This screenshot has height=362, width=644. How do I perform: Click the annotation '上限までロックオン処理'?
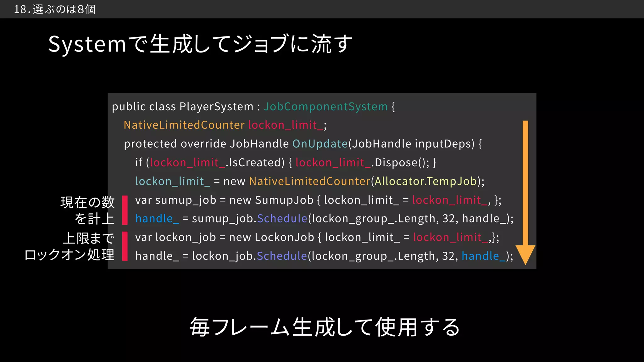(x=69, y=246)
